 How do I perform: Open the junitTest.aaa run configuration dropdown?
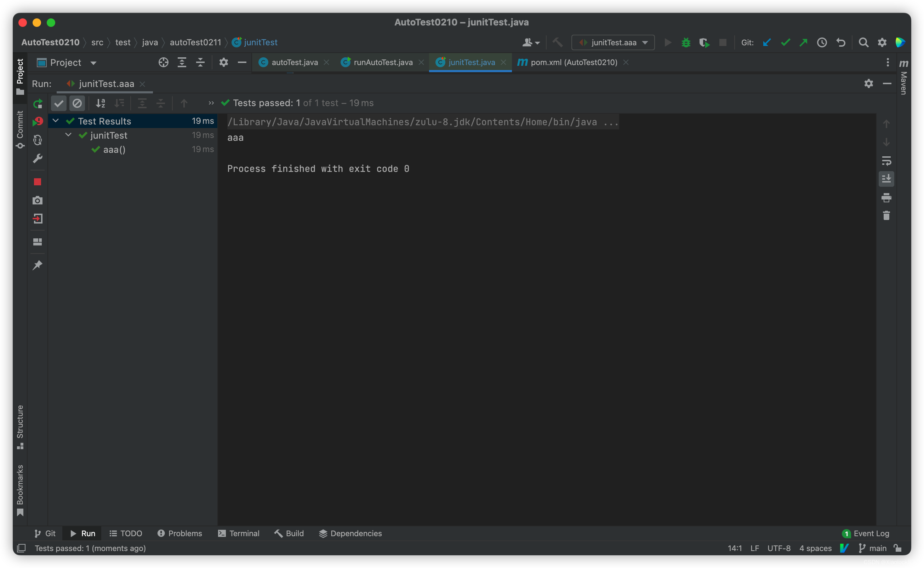[x=613, y=43]
